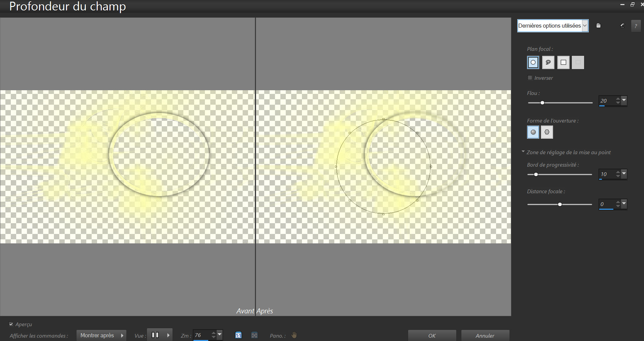Click the Distance focale value field
644x341 pixels.
click(607, 204)
